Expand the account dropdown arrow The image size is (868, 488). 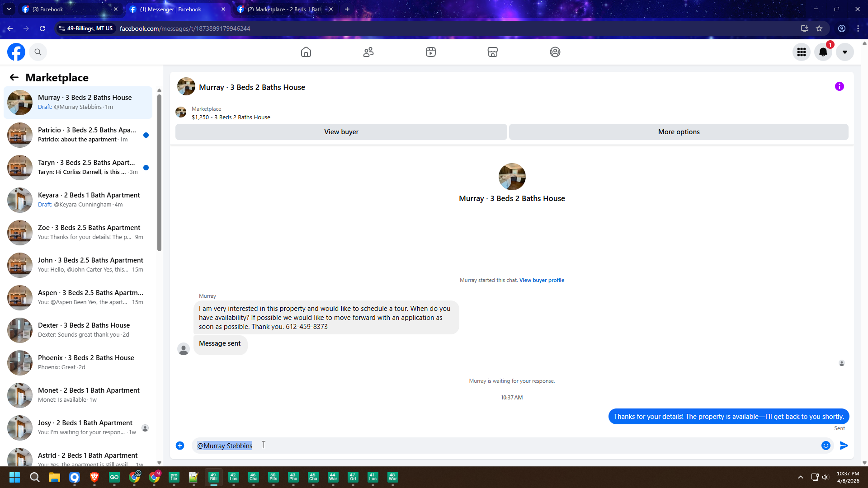[x=844, y=52]
